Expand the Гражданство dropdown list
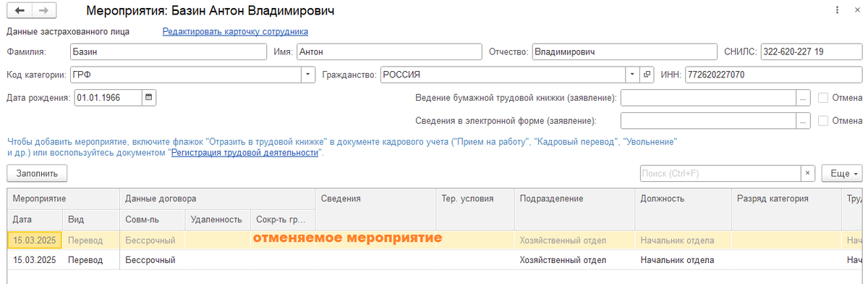 click(x=633, y=74)
